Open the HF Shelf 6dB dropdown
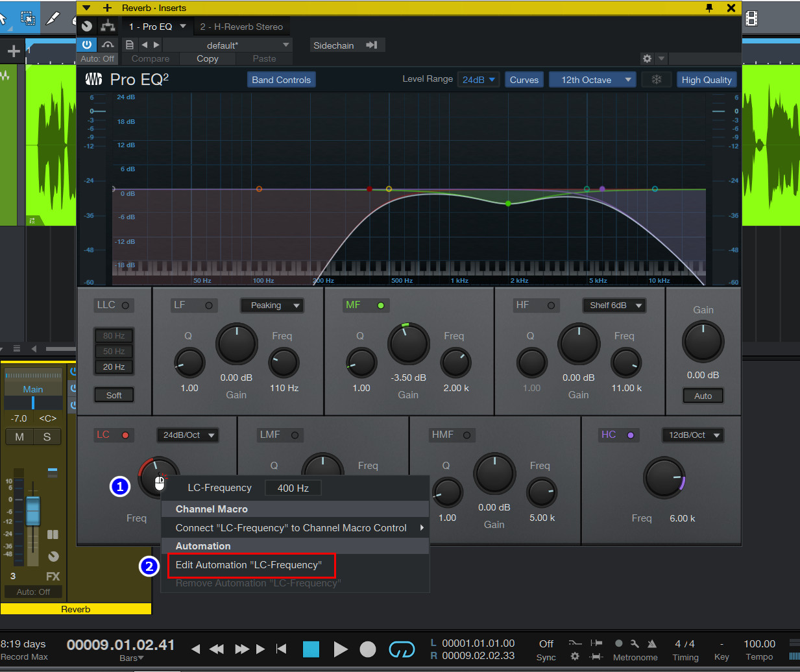 coord(614,305)
